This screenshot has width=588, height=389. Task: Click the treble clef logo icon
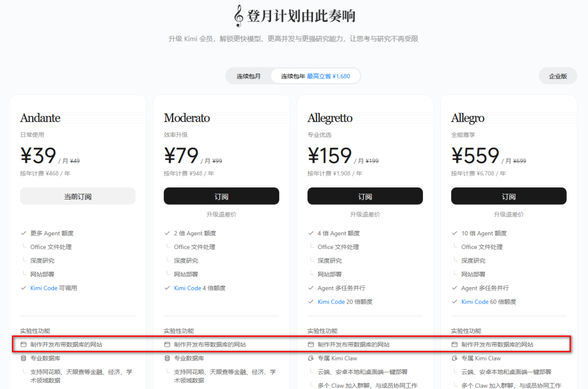point(238,16)
